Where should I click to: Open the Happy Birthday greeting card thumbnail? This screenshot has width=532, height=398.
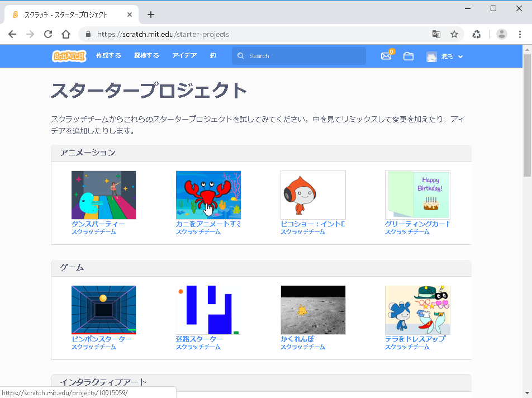(x=417, y=195)
